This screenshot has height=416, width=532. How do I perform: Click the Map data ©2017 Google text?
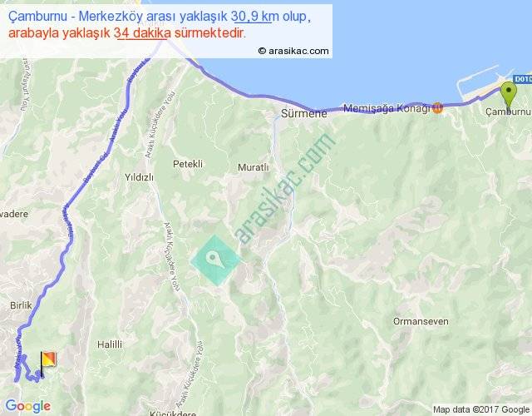[481, 409]
